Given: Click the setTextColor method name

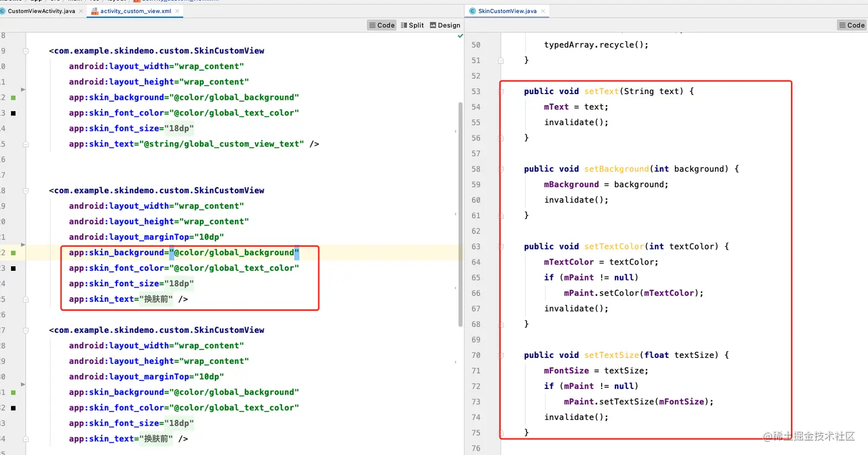Looking at the screenshot, I should (614, 246).
